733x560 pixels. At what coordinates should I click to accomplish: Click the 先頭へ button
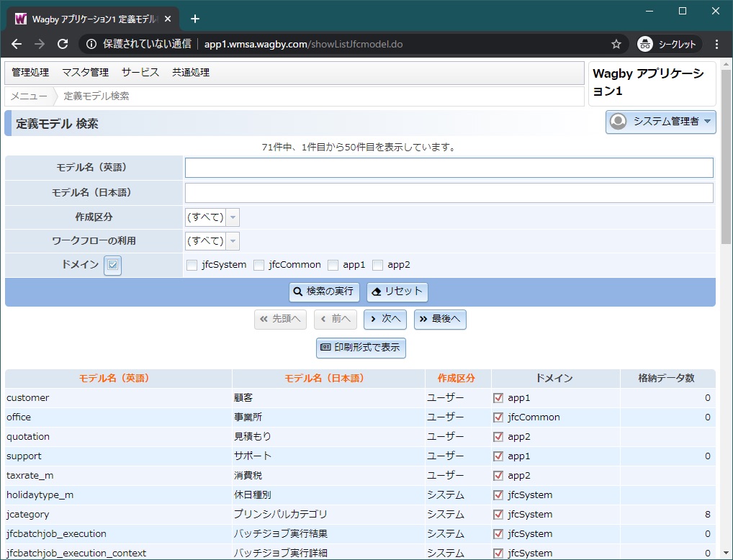[281, 320]
